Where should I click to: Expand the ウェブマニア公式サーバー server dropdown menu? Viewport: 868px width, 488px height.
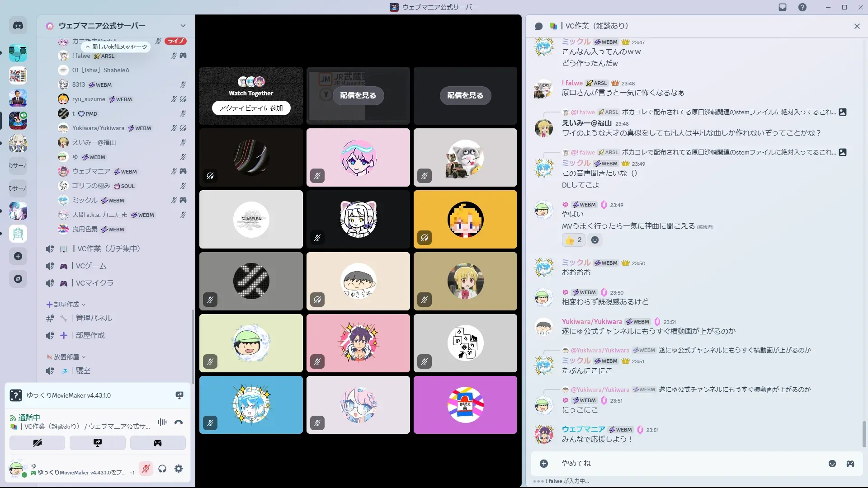click(x=183, y=26)
